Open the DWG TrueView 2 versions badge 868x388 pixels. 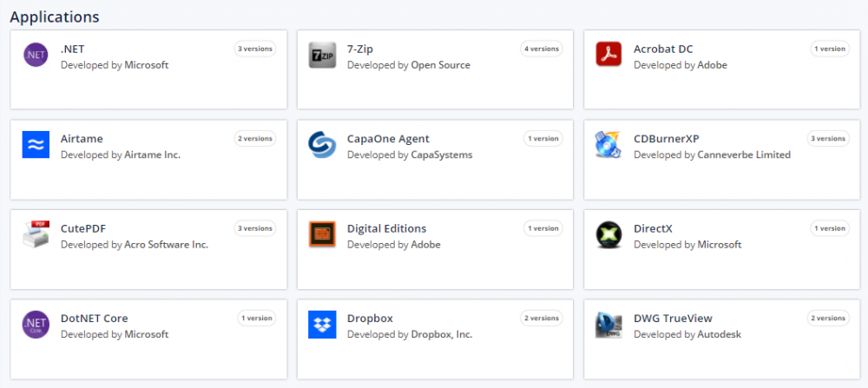point(828,319)
